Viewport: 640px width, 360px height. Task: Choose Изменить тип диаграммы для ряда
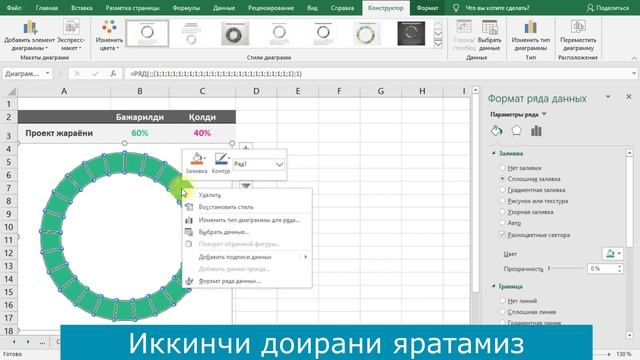[248, 220]
